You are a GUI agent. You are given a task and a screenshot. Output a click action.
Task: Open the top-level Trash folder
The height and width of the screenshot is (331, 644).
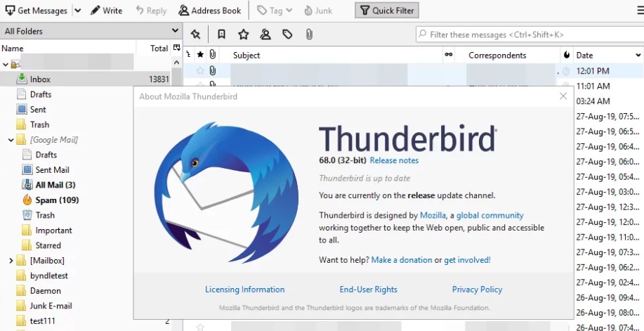point(39,124)
